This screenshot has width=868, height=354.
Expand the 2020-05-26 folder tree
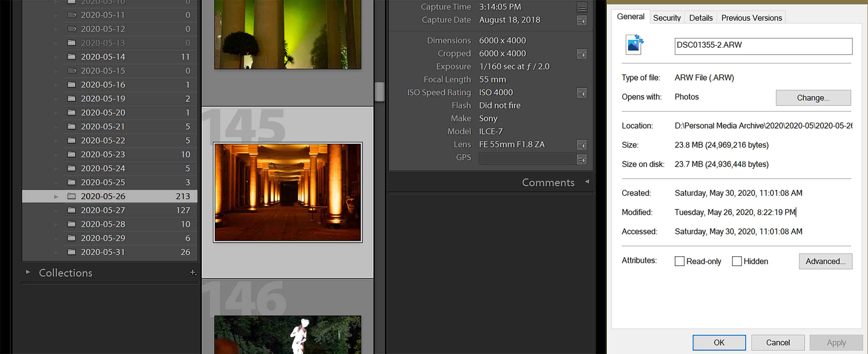[56, 196]
